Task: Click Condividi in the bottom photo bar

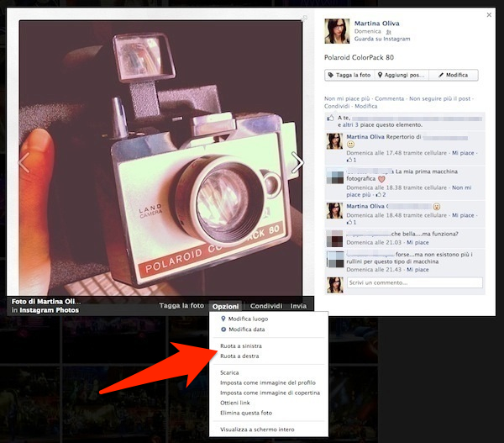Action: [x=266, y=306]
